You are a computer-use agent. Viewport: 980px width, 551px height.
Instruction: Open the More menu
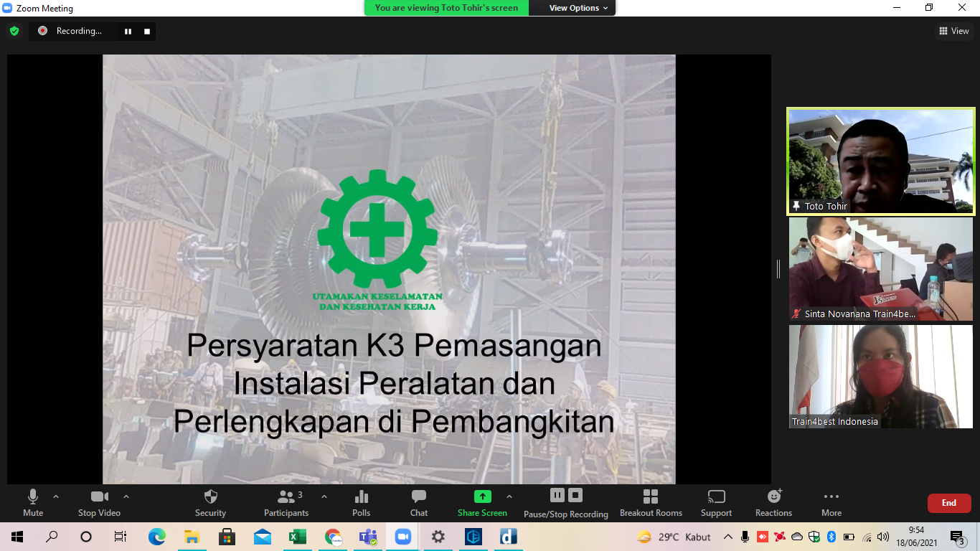pyautogui.click(x=831, y=502)
